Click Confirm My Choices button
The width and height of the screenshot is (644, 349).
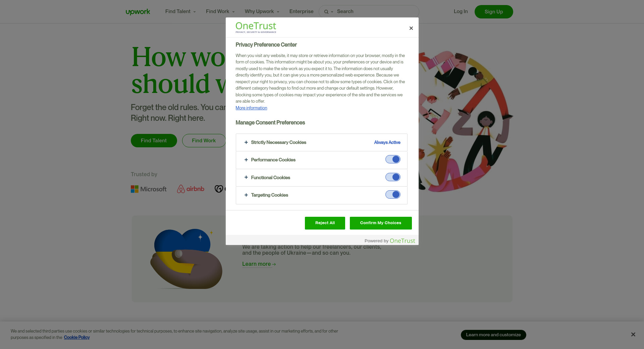(x=381, y=223)
